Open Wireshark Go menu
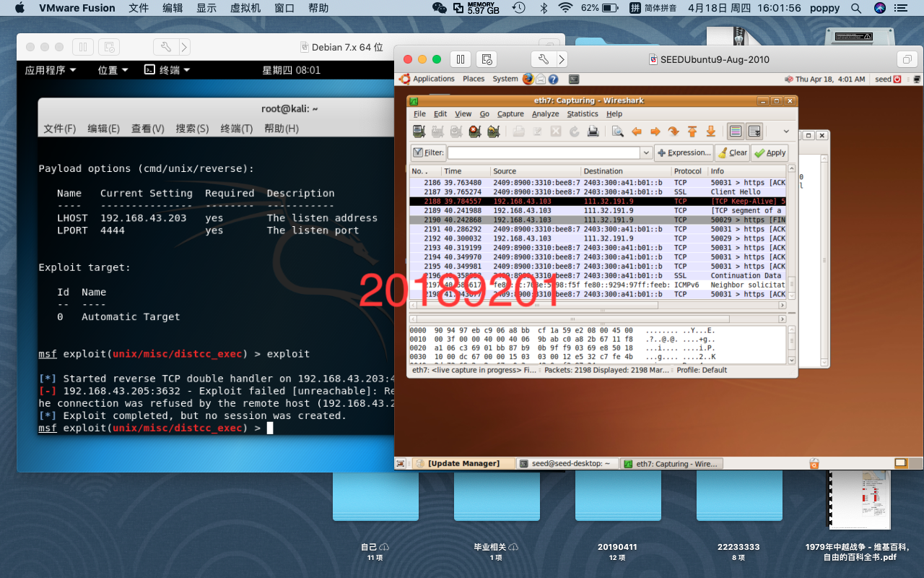The height and width of the screenshot is (578, 924). [484, 113]
